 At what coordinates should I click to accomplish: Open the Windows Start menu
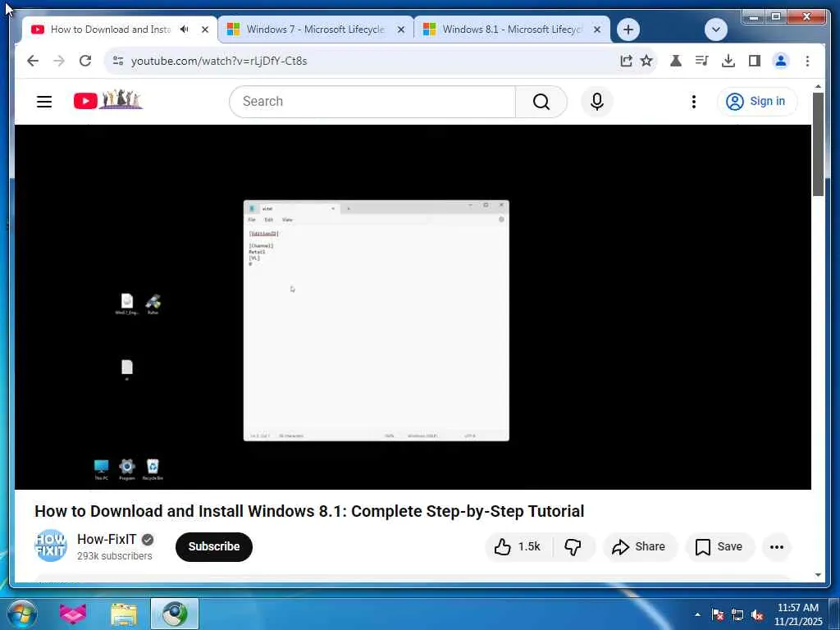22,614
